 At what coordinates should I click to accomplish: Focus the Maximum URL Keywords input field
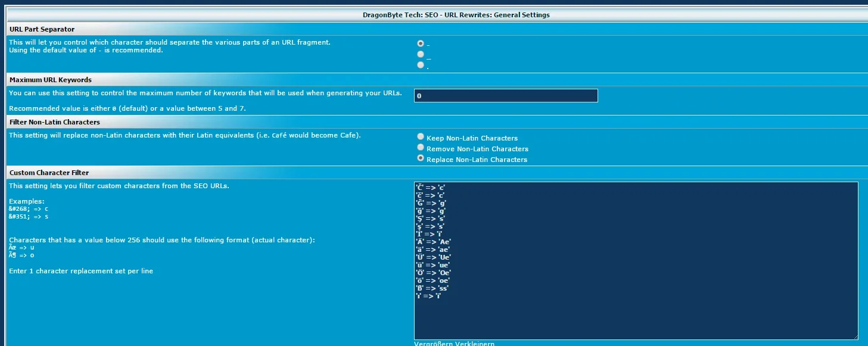506,95
